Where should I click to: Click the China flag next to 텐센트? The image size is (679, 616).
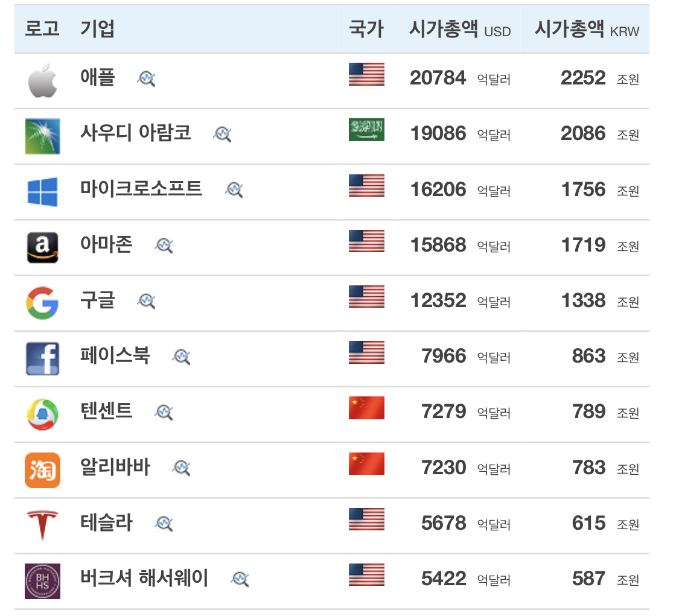pos(366,408)
